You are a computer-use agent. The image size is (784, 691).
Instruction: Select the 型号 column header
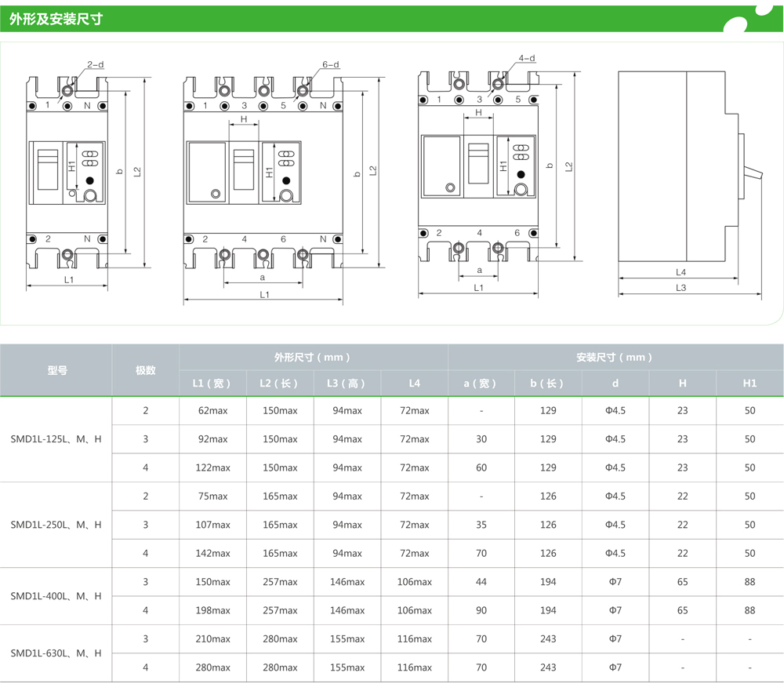click(56, 370)
